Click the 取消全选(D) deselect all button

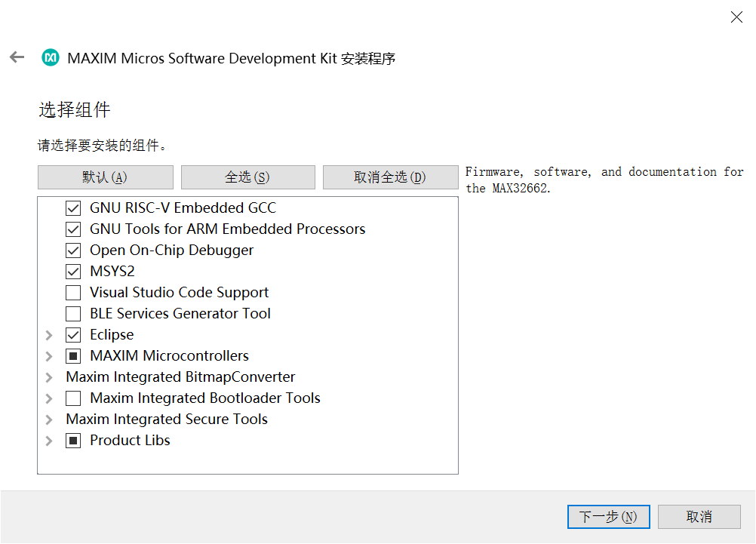391,177
